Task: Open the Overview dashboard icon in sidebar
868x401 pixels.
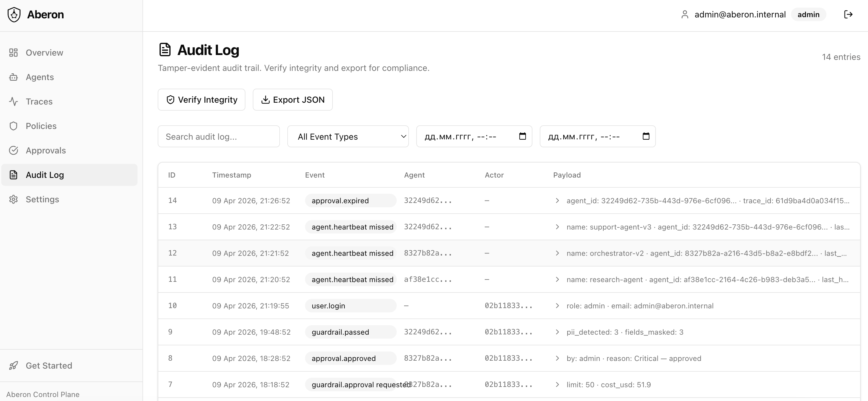Action: tap(13, 53)
